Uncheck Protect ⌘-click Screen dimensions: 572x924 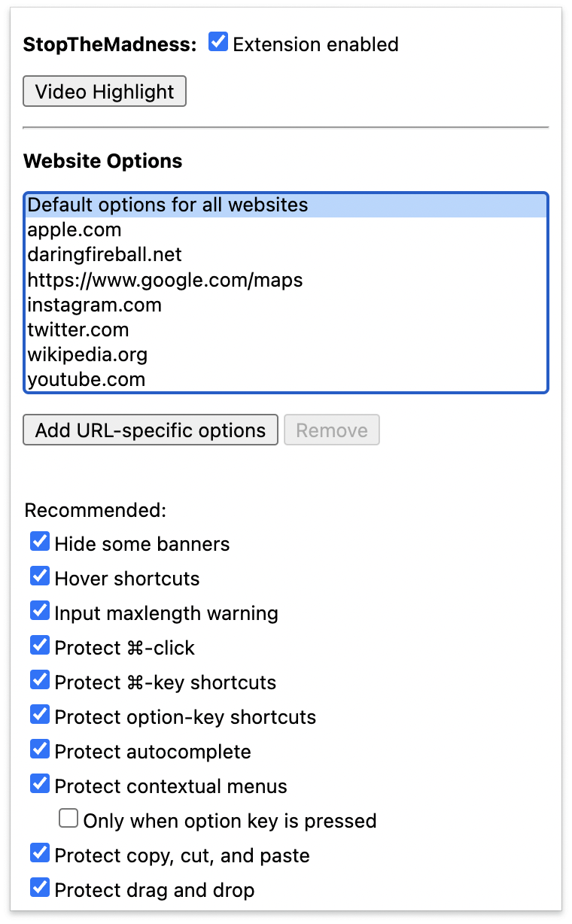(x=40, y=646)
